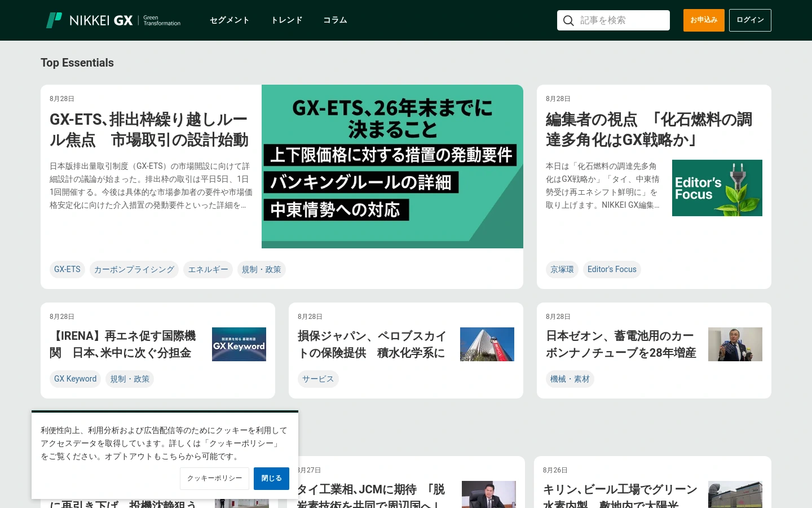Select the 機械・素材 tag

click(570, 379)
